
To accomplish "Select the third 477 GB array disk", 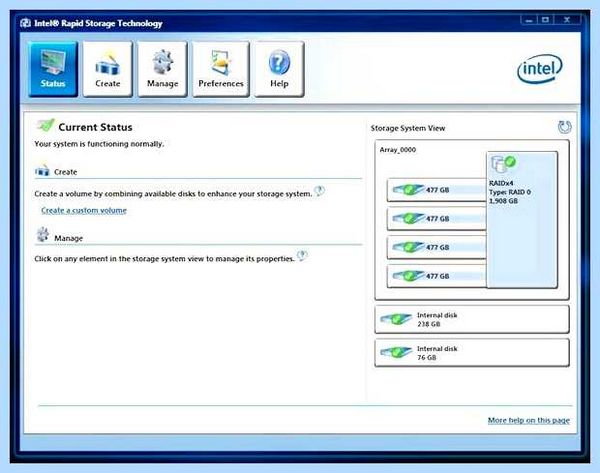I will point(436,247).
